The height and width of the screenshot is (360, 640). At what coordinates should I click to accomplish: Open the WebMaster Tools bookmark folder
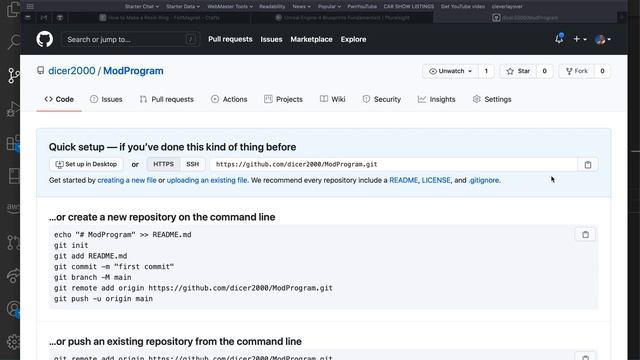point(230,7)
